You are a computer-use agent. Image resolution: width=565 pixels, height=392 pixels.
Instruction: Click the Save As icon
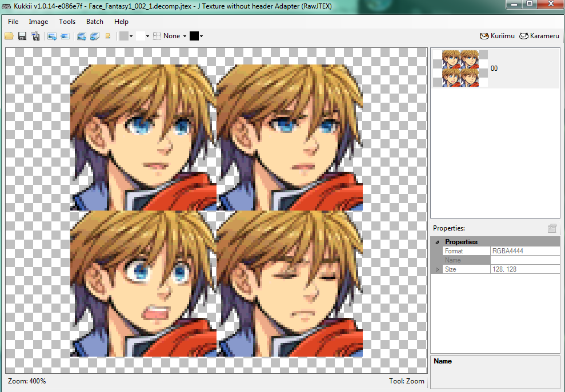(x=35, y=36)
